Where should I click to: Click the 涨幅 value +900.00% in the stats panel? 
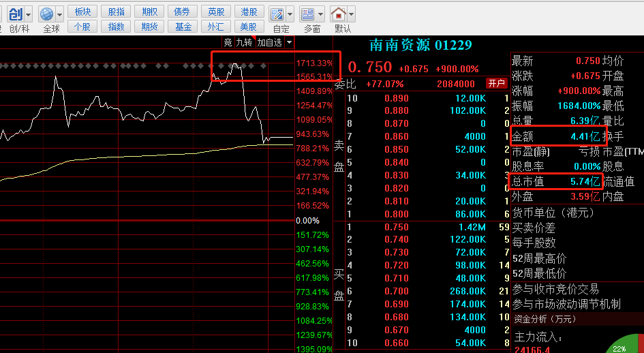tap(579, 91)
